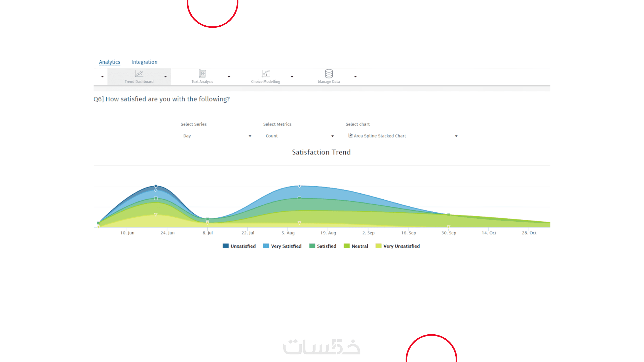Click the Text Analysis icon
The width and height of the screenshot is (644, 362).
[x=203, y=74]
